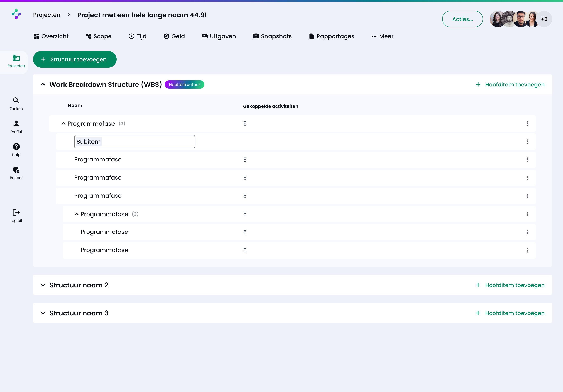
Task: Open the Snapshots tab
Action: [x=272, y=36]
